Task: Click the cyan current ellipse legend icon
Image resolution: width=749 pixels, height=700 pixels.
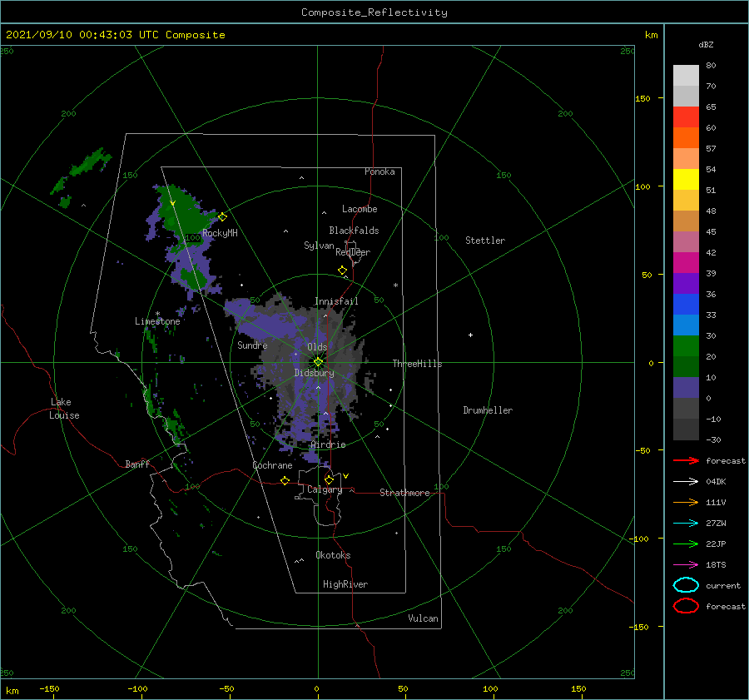Action: (x=686, y=585)
